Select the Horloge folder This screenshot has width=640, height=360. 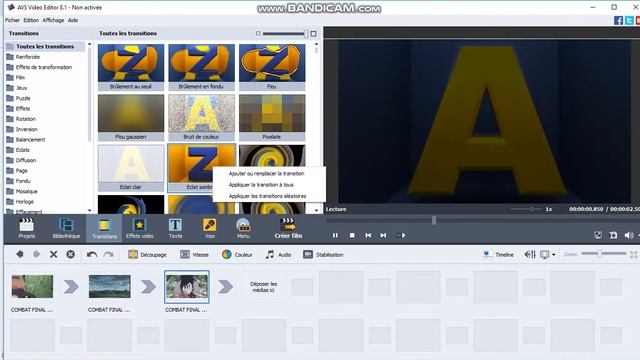(x=24, y=202)
